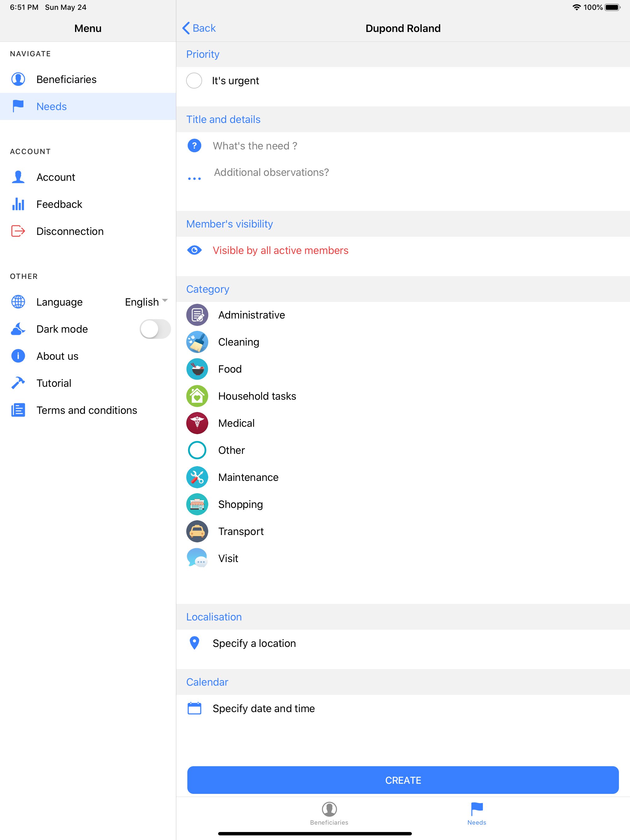Go to the Beneficiaries bottom tab
The image size is (630, 840).
pos(329,814)
